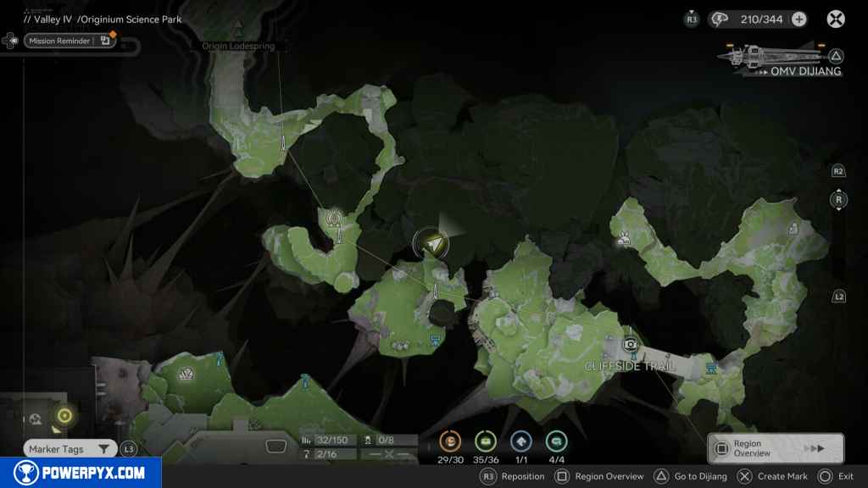Click Create Mark in the bottom bar
Screen dimensions: 868x488
[x=773, y=476]
